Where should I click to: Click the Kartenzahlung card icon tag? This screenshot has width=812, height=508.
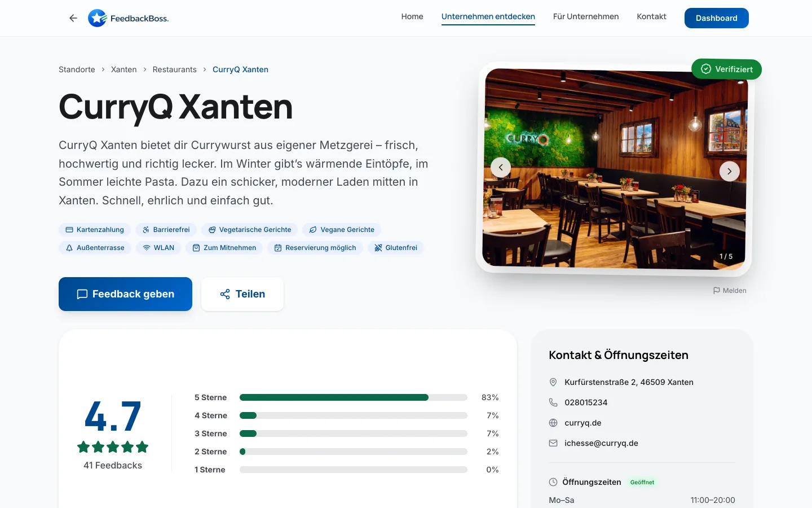[95, 230]
